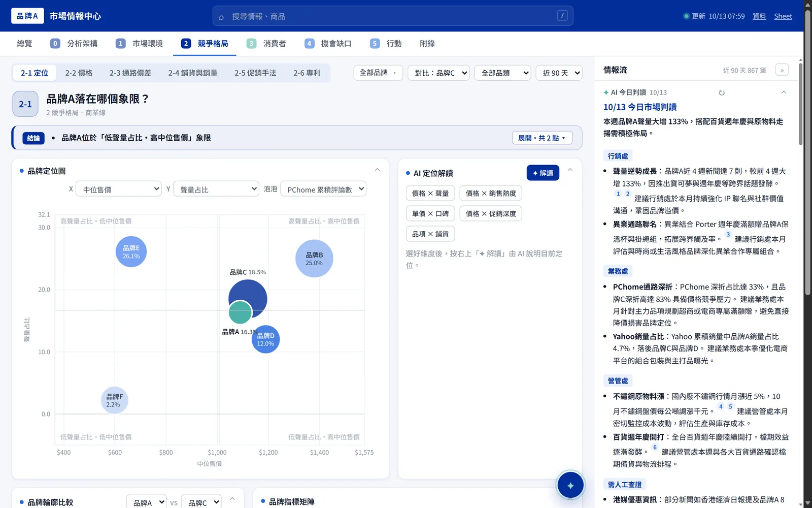Click the 業務處 department tag

click(618, 271)
